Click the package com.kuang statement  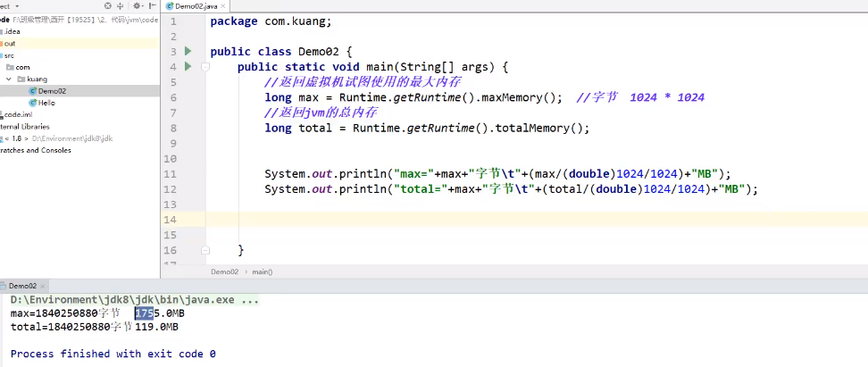tap(271, 21)
